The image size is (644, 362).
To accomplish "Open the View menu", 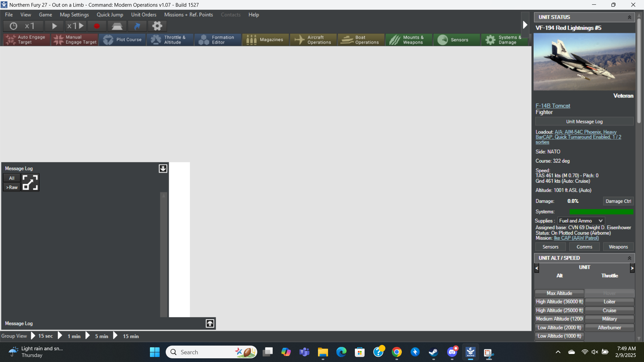I will pos(25,15).
